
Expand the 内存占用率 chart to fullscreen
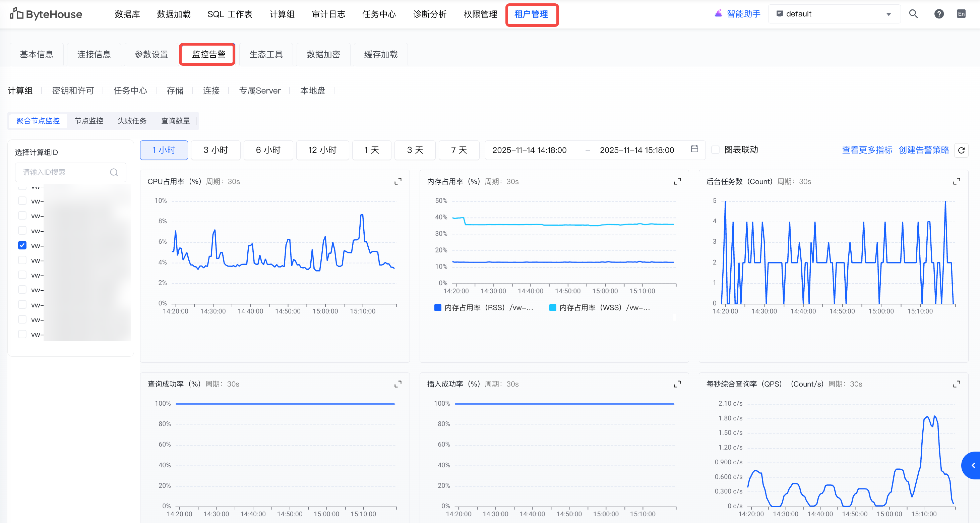click(x=677, y=181)
